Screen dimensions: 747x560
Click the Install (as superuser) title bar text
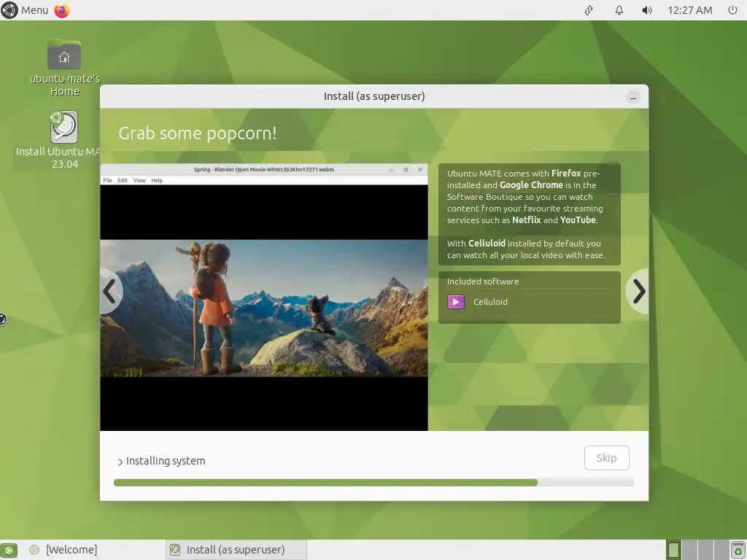pos(374,96)
